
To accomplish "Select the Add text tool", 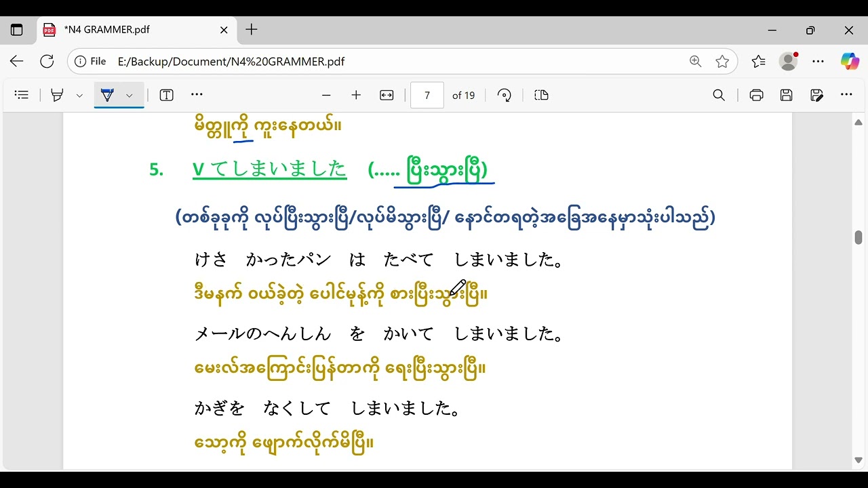I will point(166,95).
